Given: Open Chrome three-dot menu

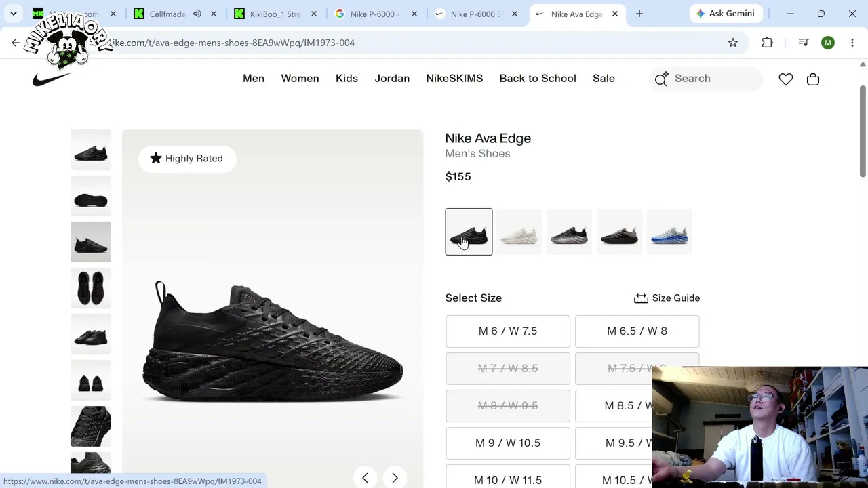Looking at the screenshot, I should [x=852, y=43].
